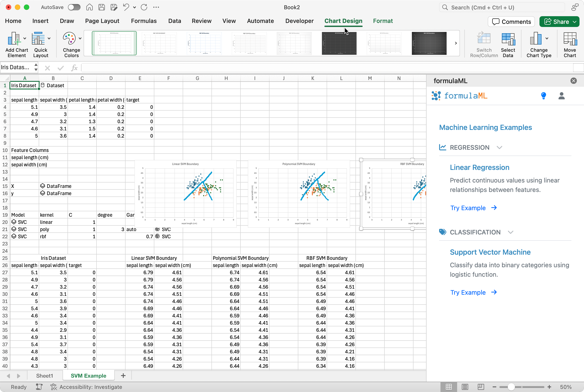Click the formulaML user account icon

click(562, 96)
